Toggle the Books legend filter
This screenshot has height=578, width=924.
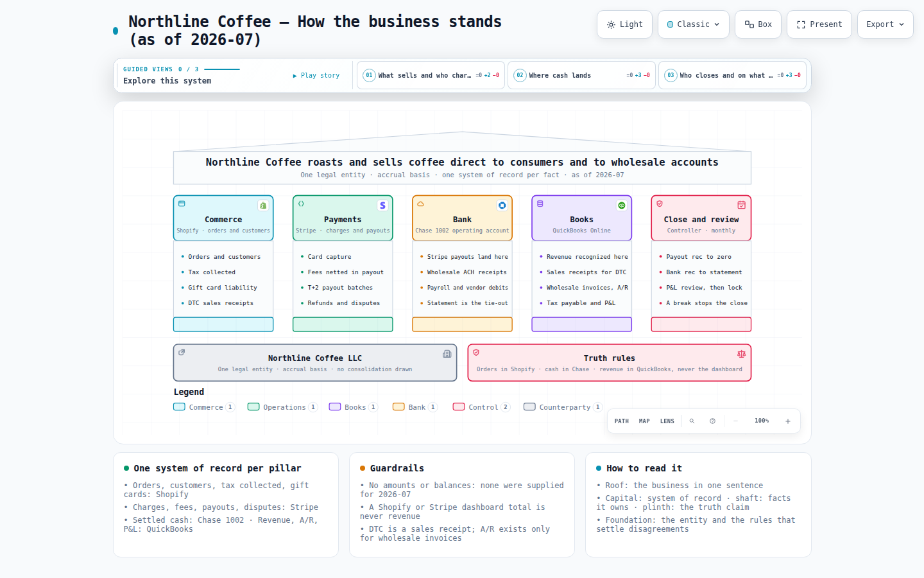pos(353,407)
